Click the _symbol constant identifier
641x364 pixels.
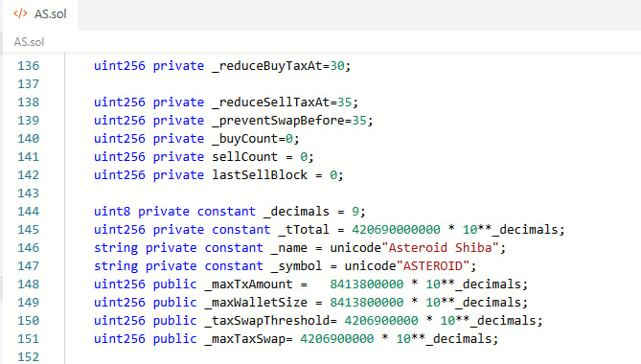click(296, 266)
